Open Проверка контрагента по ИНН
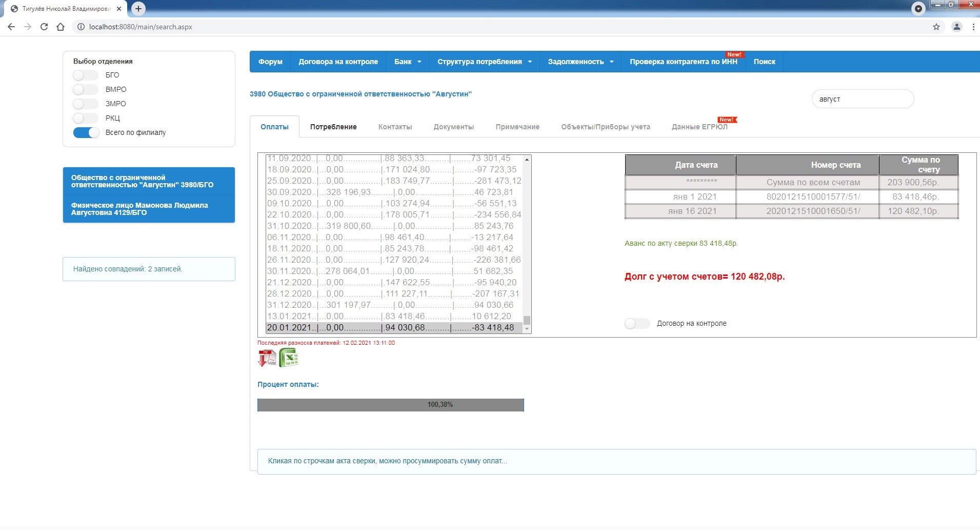The height and width of the screenshot is (530, 980). 683,62
